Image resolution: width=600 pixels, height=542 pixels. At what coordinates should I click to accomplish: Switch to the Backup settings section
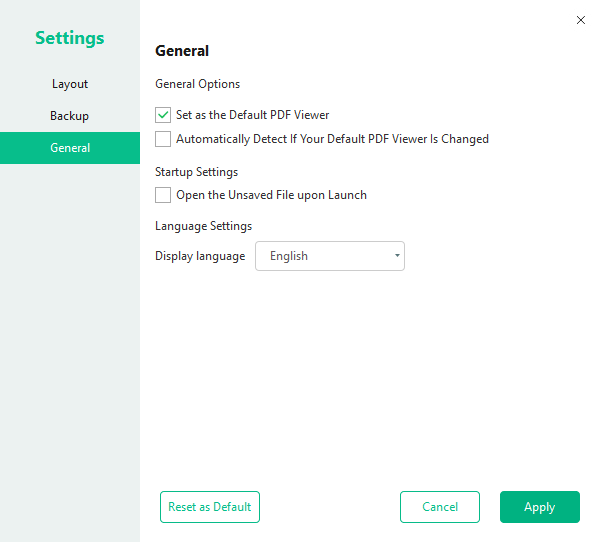click(x=70, y=116)
